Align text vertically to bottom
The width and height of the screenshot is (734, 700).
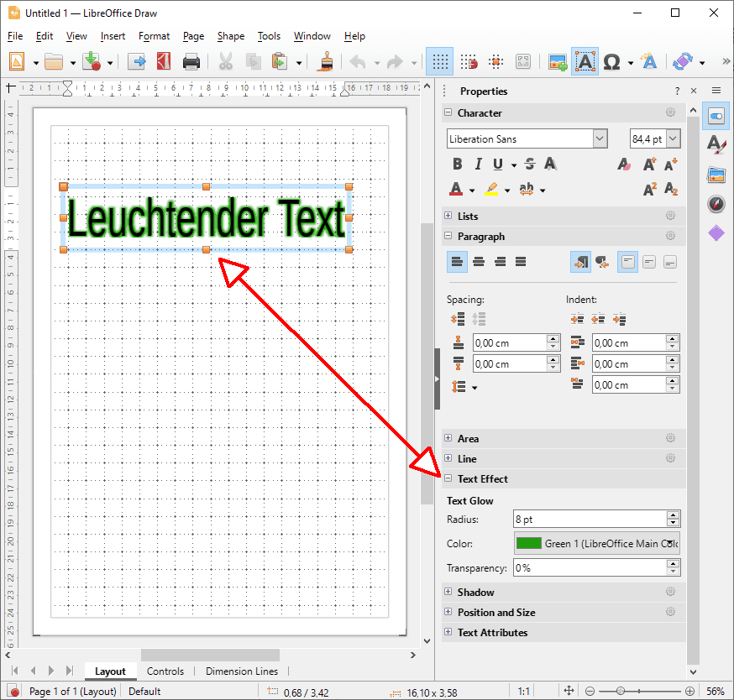click(x=670, y=262)
